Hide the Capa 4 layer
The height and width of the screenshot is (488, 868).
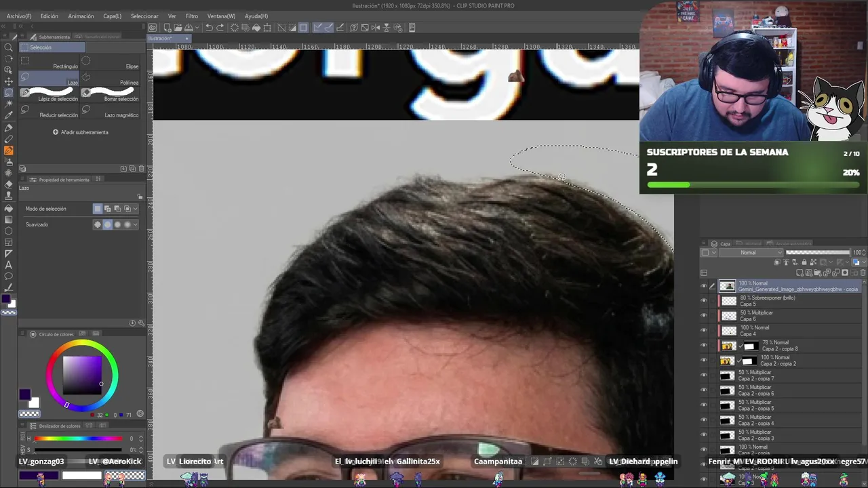point(703,331)
